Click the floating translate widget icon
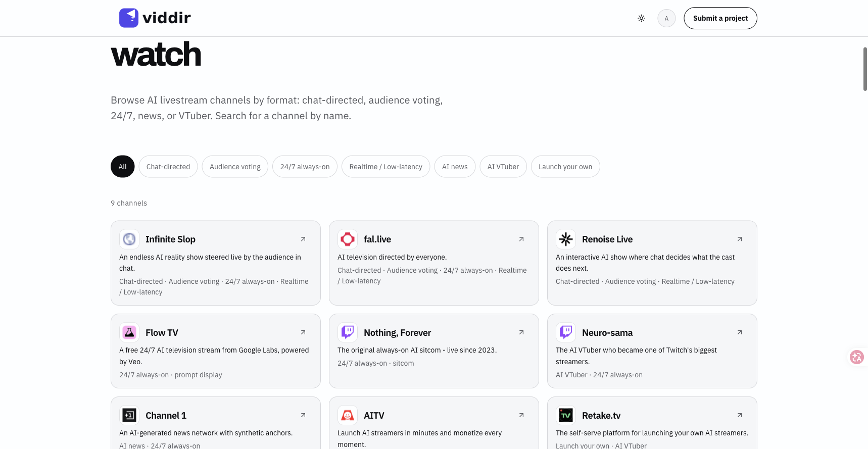The height and width of the screenshot is (449, 868). pyautogui.click(x=857, y=357)
